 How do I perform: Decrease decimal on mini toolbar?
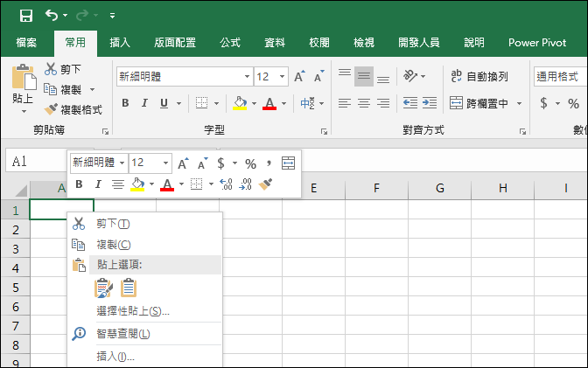pyautogui.click(x=245, y=184)
